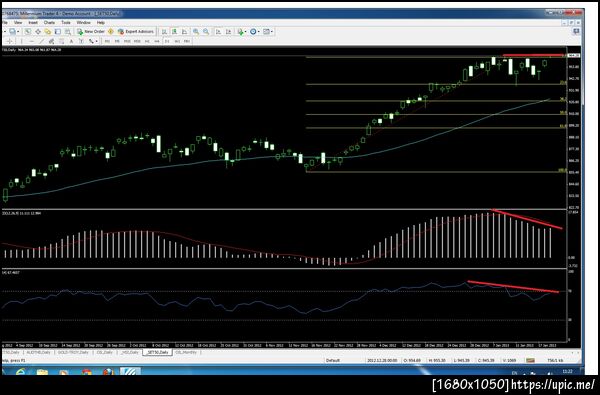Open indicators list dropdown
The image size is (600, 395).
[x=242, y=32]
